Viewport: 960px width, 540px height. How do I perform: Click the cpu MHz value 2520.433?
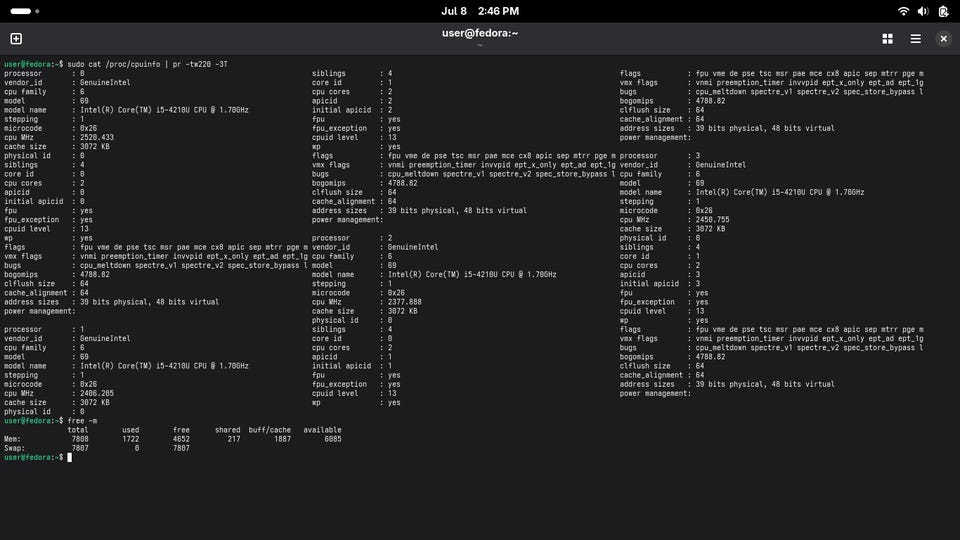pos(97,138)
